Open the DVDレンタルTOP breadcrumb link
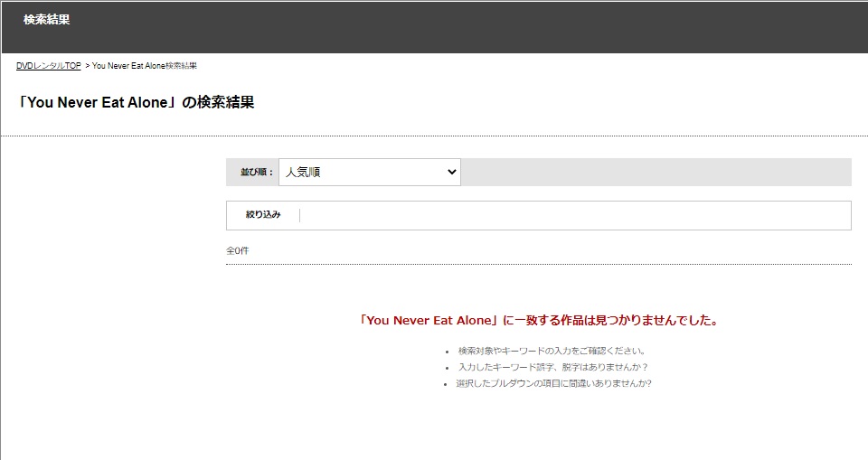 coord(49,66)
